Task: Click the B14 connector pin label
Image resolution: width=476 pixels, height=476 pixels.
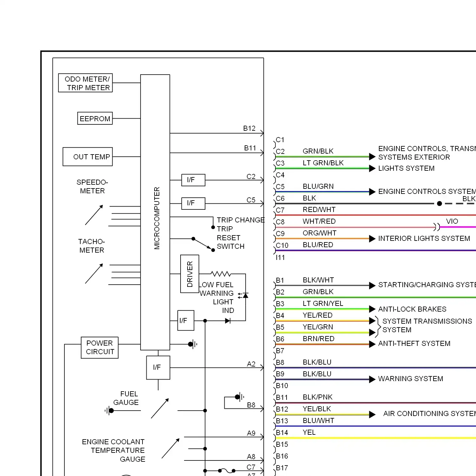Action: [282, 433]
